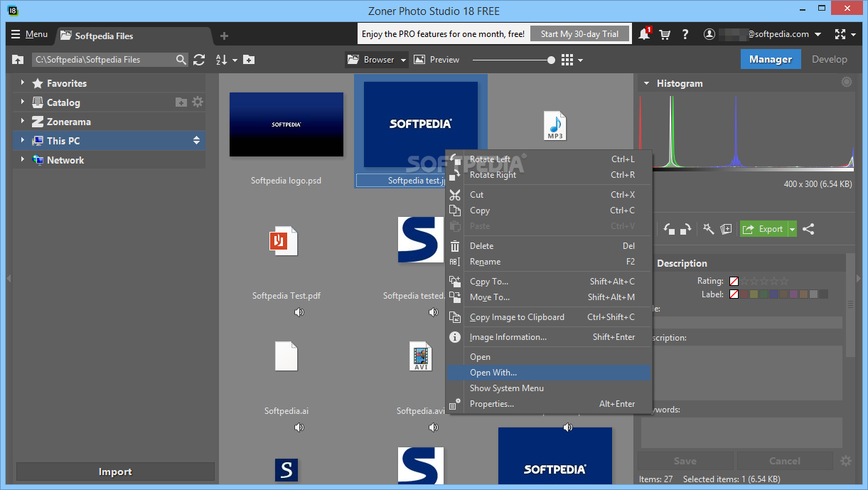
Task: Select Copy Image to Clipboard entry
Action: point(548,317)
